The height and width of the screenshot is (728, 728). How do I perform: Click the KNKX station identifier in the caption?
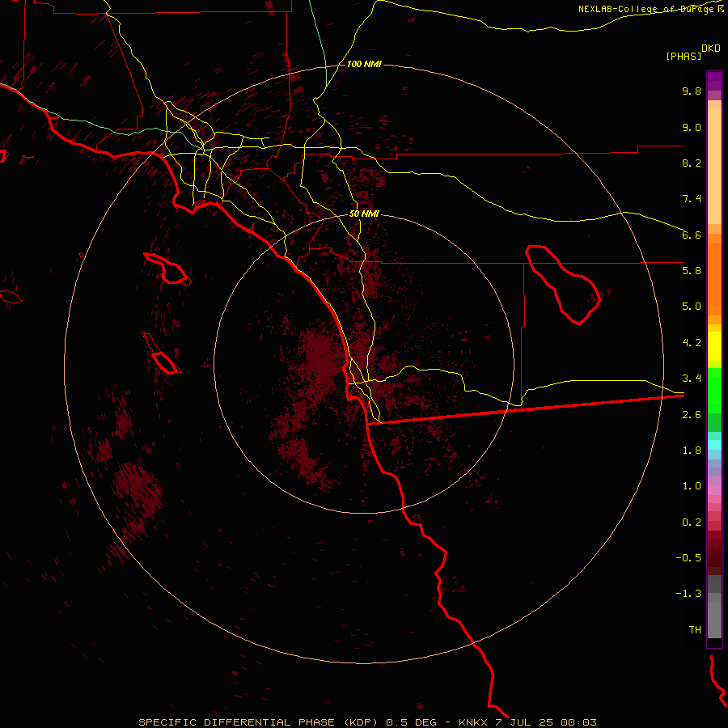[473, 722]
